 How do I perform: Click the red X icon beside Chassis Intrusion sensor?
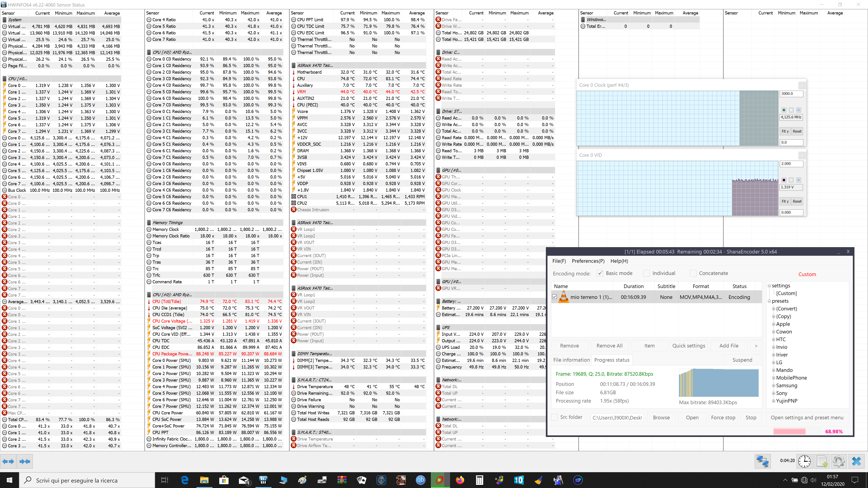tap(293, 209)
